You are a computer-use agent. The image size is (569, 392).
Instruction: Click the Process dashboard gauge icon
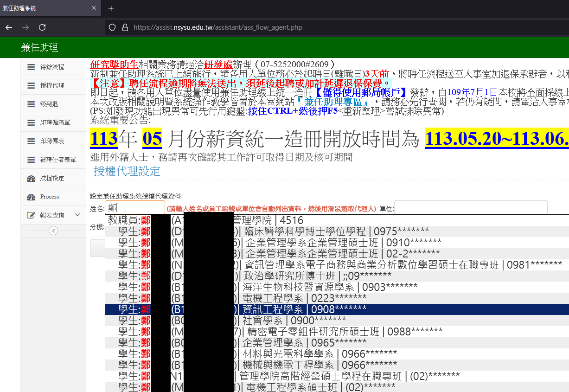tap(31, 197)
